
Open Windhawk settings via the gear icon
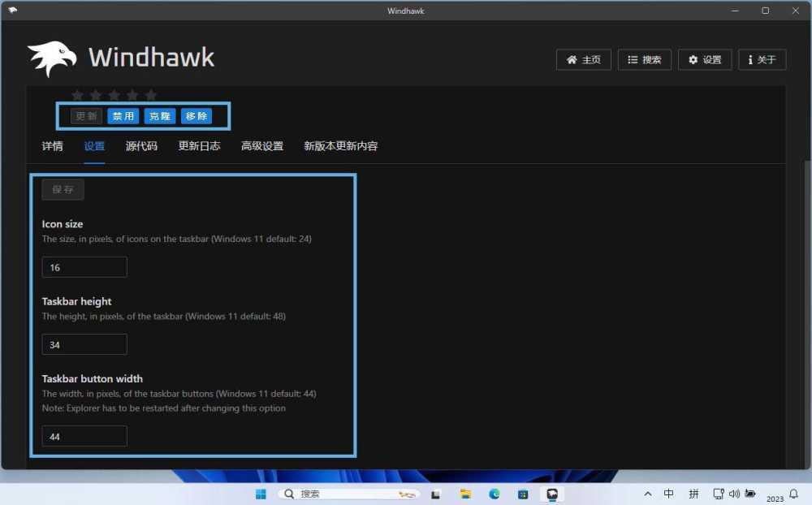click(704, 59)
